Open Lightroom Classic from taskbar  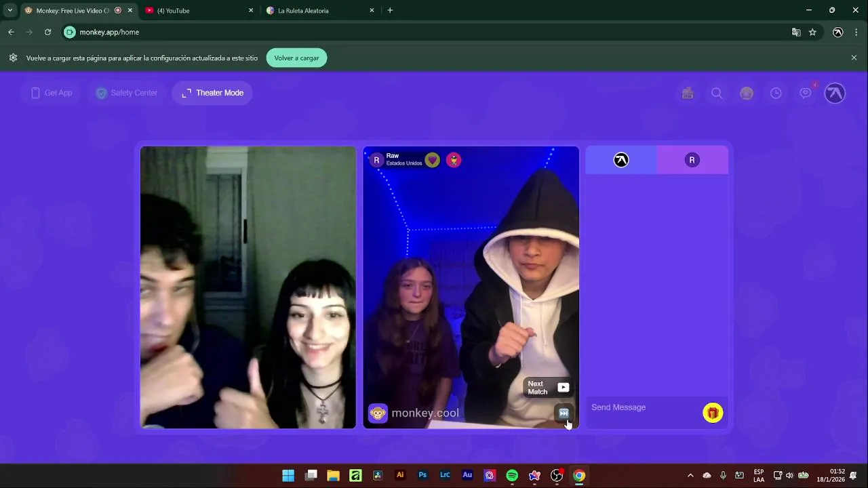(445, 475)
